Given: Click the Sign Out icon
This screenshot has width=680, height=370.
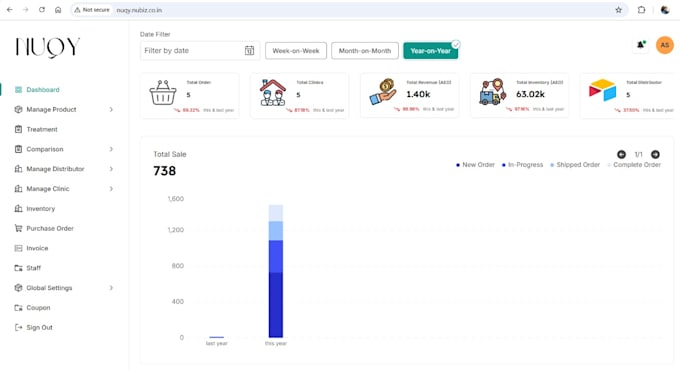Looking at the screenshot, I should (18, 327).
